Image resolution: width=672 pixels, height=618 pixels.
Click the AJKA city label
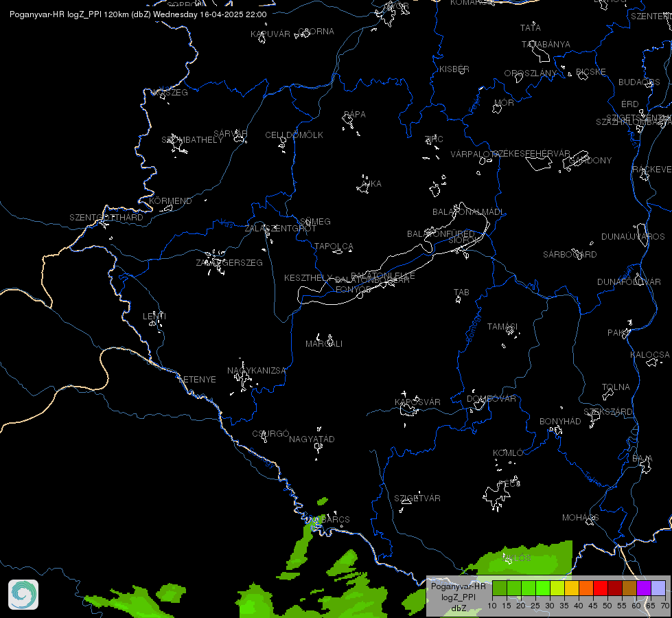tap(371, 184)
